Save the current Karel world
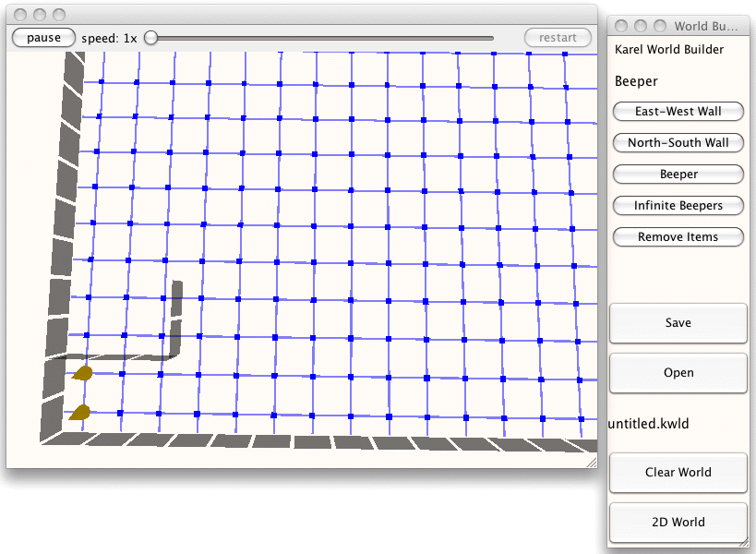 [x=678, y=323]
